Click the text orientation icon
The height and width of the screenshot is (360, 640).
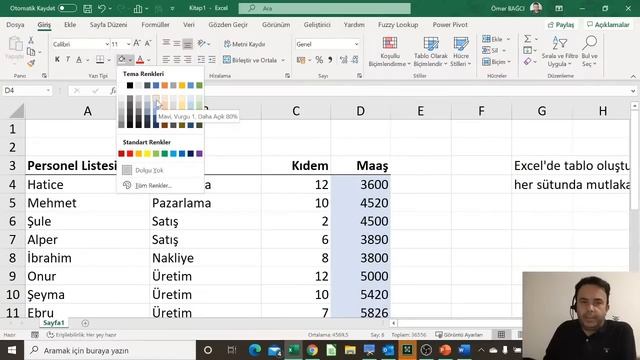tap(202, 43)
